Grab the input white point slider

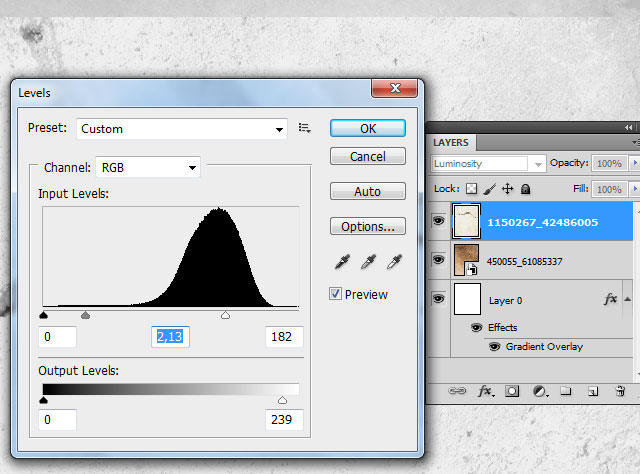pyautogui.click(x=225, y=315)
